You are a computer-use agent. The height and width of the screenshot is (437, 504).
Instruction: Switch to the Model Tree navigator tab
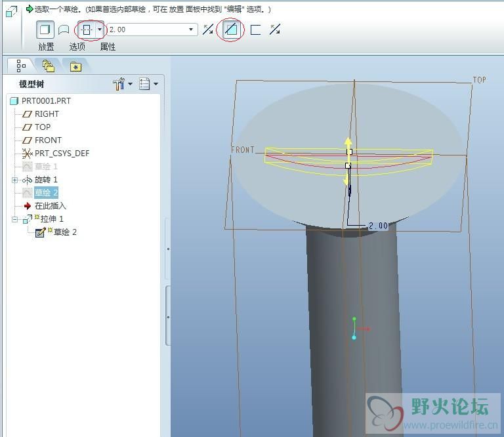click(x=21, y=66)
